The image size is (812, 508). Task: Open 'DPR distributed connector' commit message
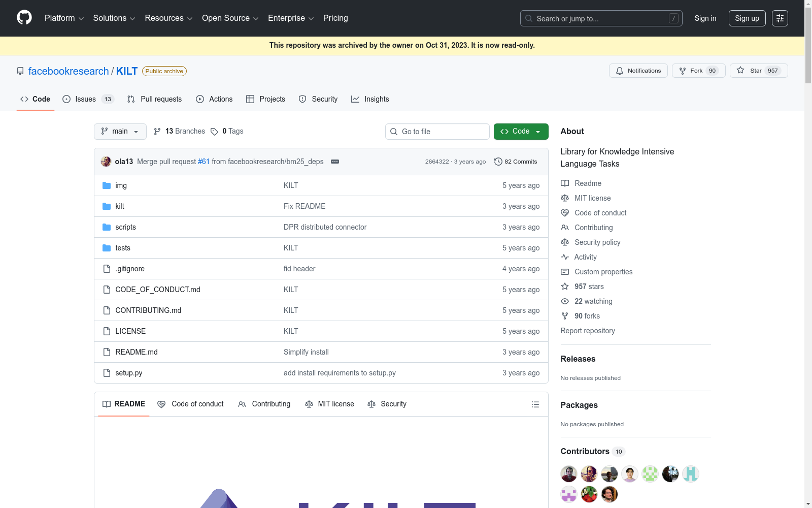pyautogui.click(x=325, y=227)
